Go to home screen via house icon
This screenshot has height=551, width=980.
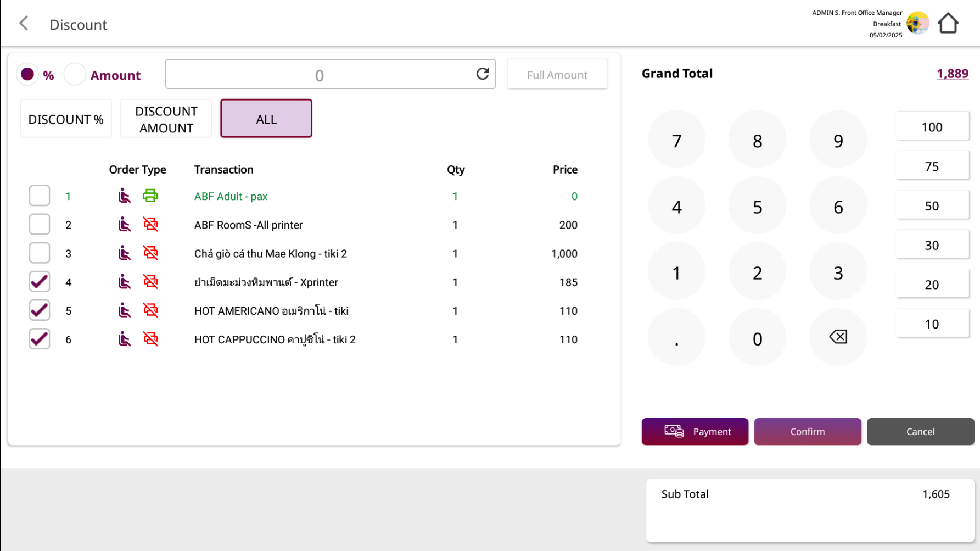[948, 24]
